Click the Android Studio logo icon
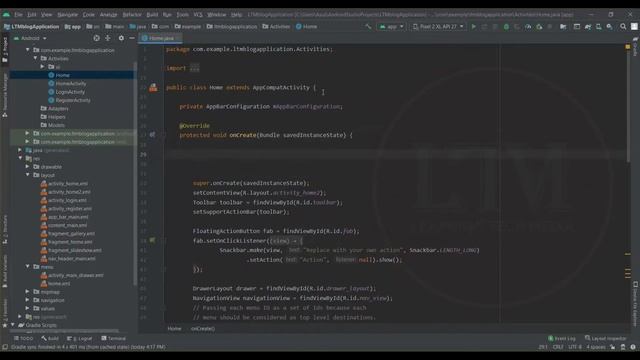Image resolution: width=640 pixels, height=360 pixels. tap(6, 14)
